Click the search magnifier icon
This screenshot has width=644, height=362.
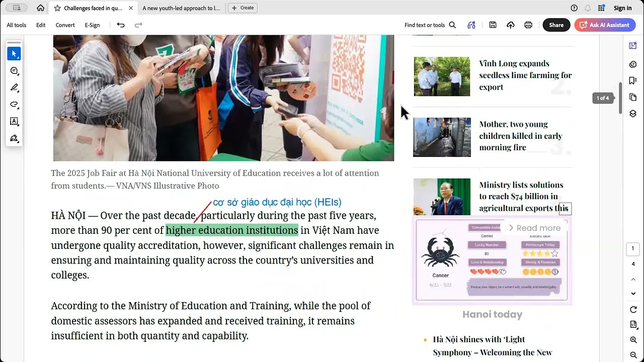452,25
